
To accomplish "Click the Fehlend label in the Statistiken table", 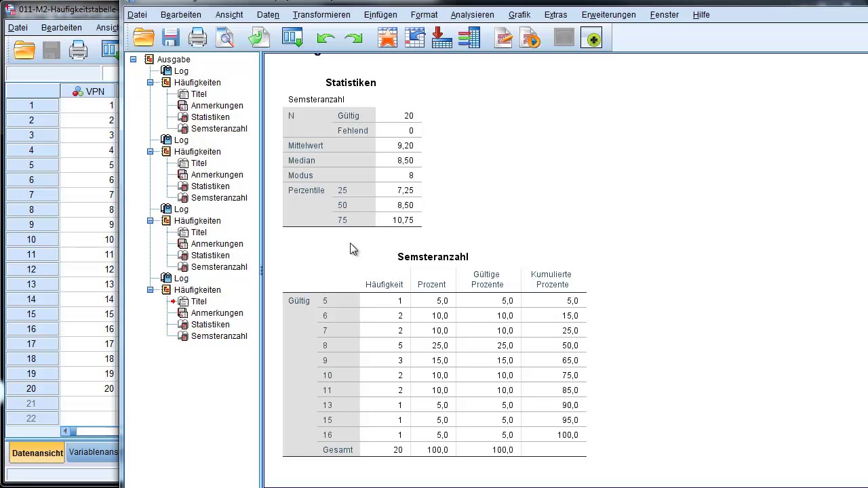I will pos(353,131).
